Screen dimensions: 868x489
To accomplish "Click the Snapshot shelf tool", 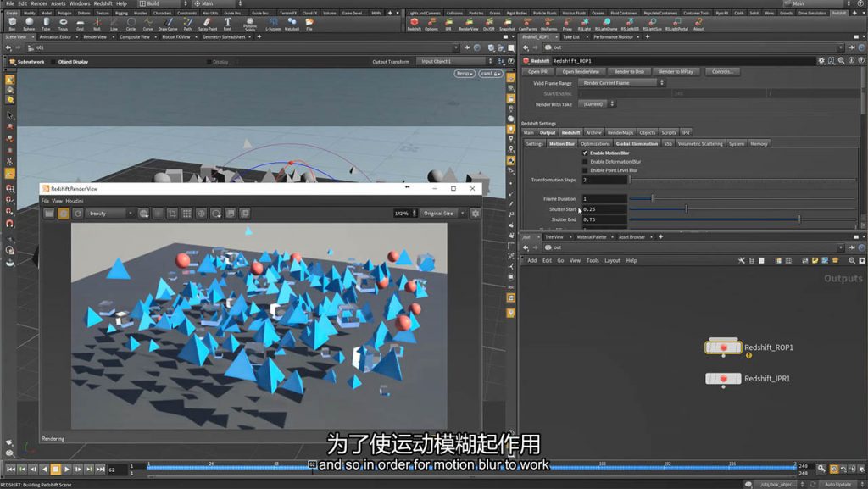I will click(507, 24).
